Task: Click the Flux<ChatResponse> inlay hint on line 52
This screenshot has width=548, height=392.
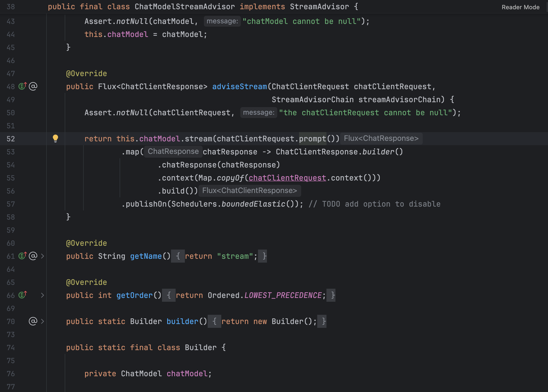Action: tap(381, 138)
